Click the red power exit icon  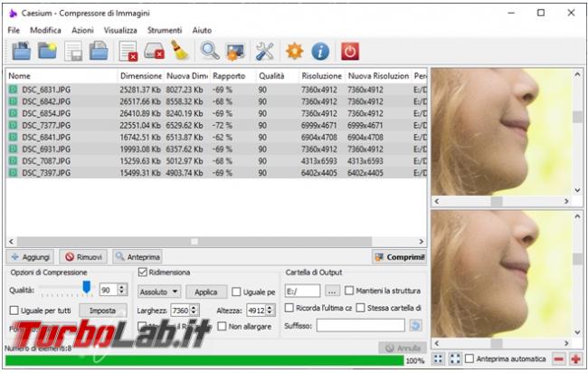pos(350,51)
